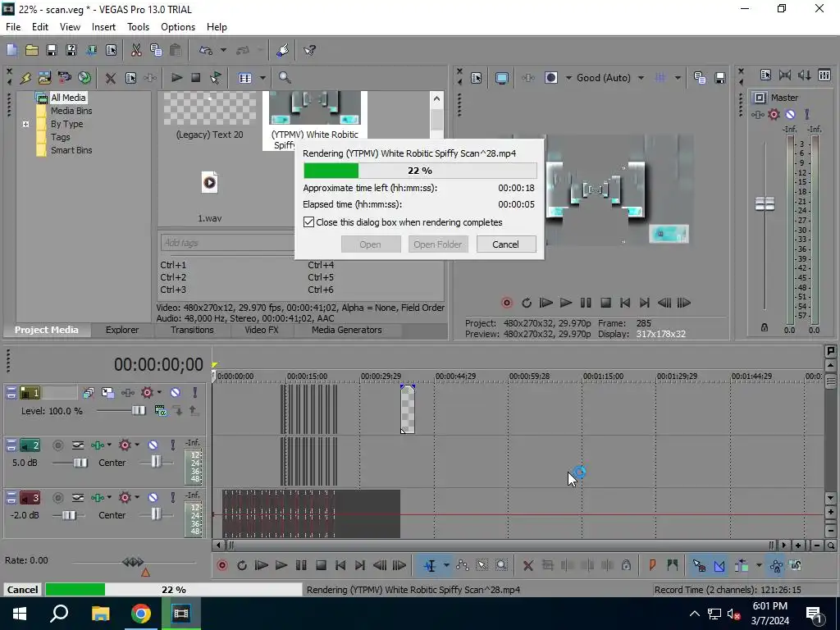The height and width of the screenshot is (630, 840).
Task: Save snapshot to file in preview toolbar
Action: point(720,78)
